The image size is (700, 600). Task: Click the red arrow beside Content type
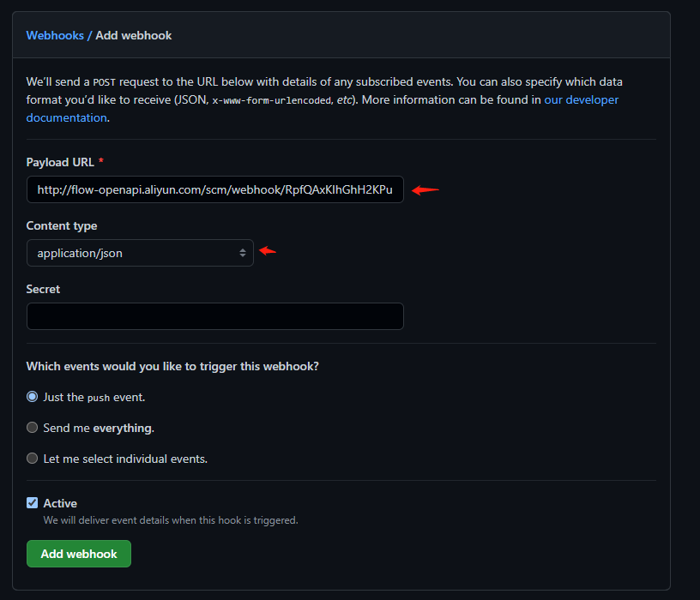[x=268, y=250]
